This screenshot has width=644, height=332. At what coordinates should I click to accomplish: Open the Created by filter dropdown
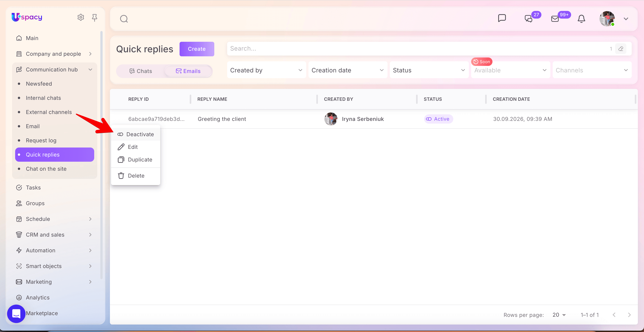(266, 70)
